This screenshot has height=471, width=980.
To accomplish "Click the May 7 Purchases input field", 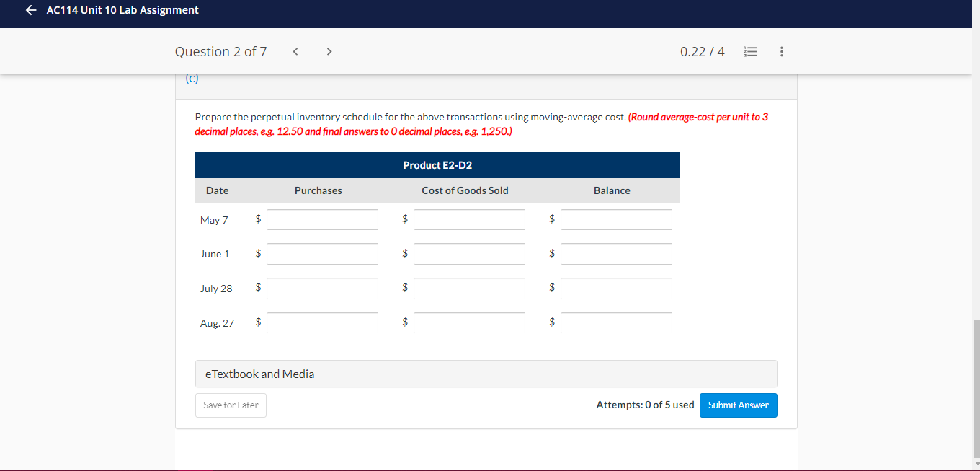I will (322, 219).
